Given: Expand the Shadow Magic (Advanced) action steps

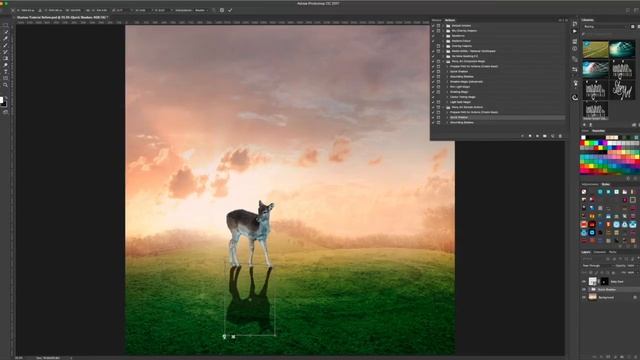Looking at the screenshot, I should pyautogui.click(x=447, y=82).
